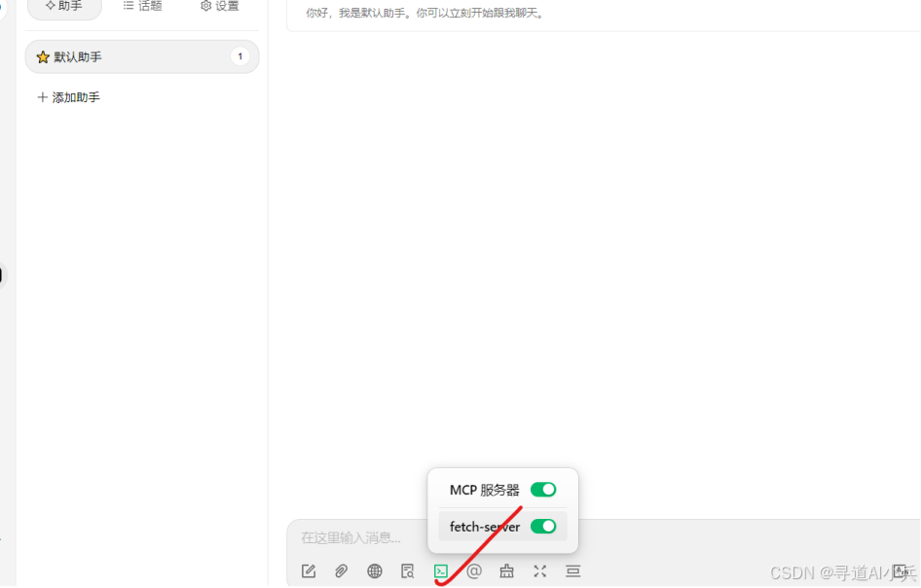Clear the conversation using the broom icon
Image resolution: width=921 pixels, height=588 pixels.
pyautogui.click(x=506, y=571)
